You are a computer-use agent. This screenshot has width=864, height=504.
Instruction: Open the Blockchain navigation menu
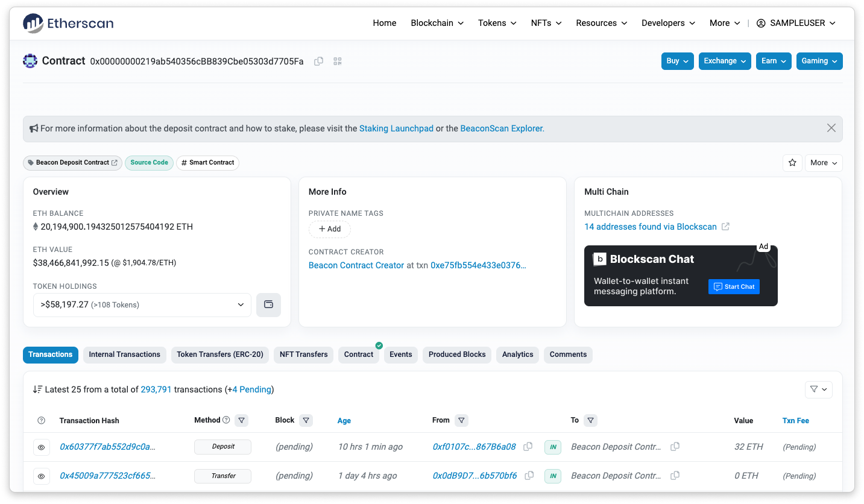tap(437, 23)
